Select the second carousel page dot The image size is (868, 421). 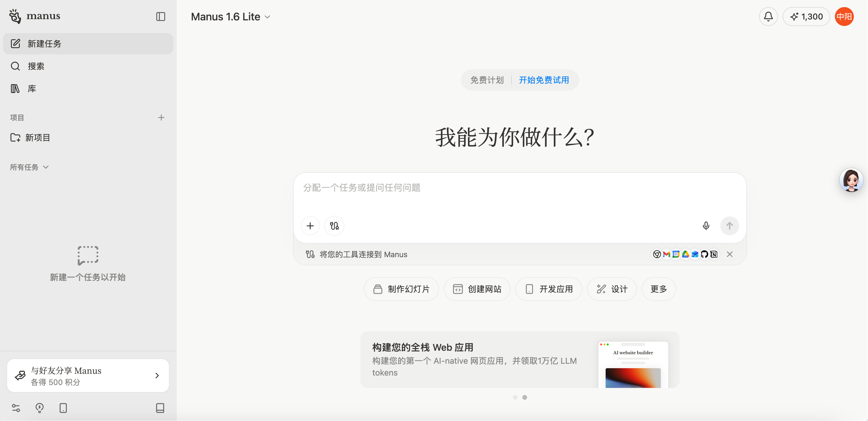(524, 397)
